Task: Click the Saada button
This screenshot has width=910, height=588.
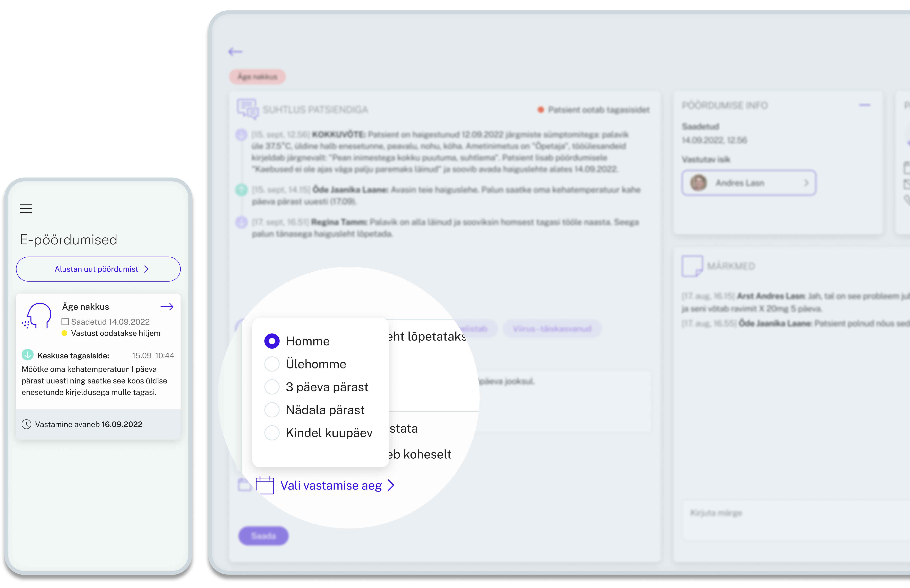Action: coord(263,536)
